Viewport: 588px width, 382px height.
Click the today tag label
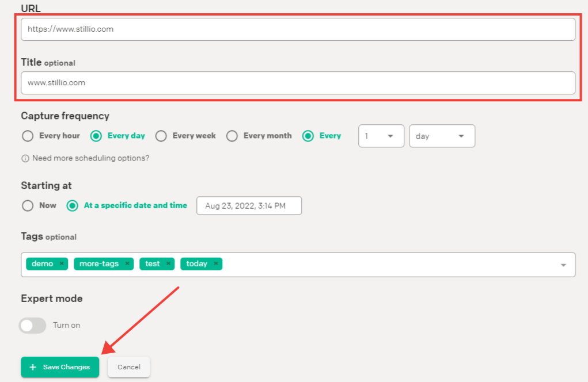click(196, 263)
